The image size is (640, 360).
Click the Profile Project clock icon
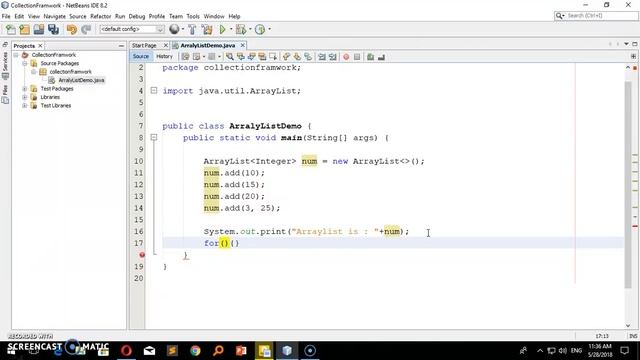click(x=260, y=29)
